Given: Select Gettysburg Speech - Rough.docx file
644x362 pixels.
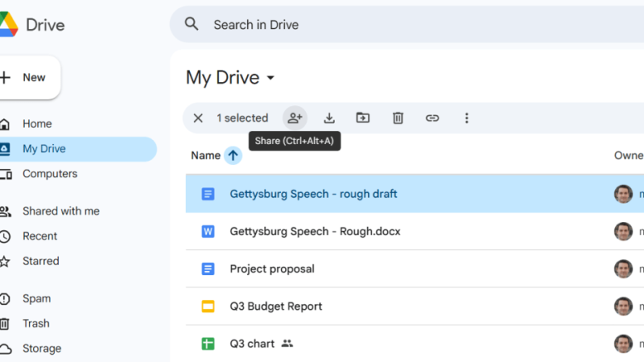Looking at the screenshot, I should 315,231.
